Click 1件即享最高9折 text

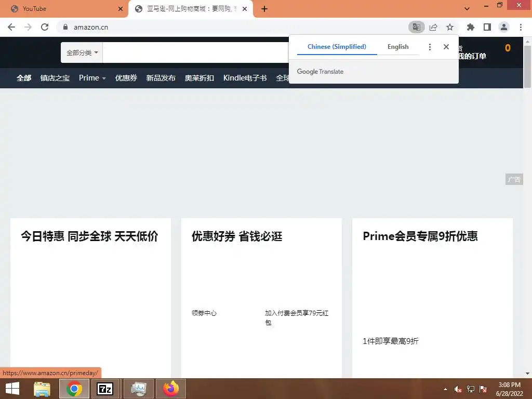click(391, 341)
